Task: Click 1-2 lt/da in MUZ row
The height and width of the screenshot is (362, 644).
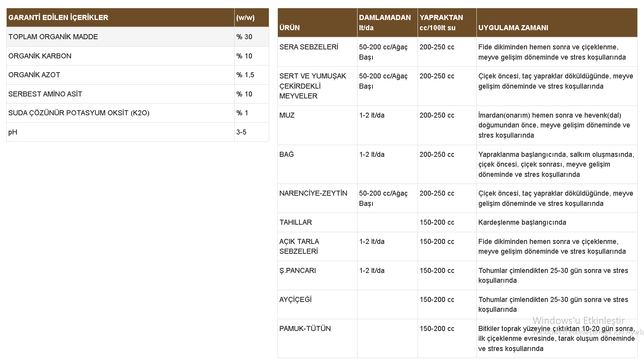Action: point(372,115)
